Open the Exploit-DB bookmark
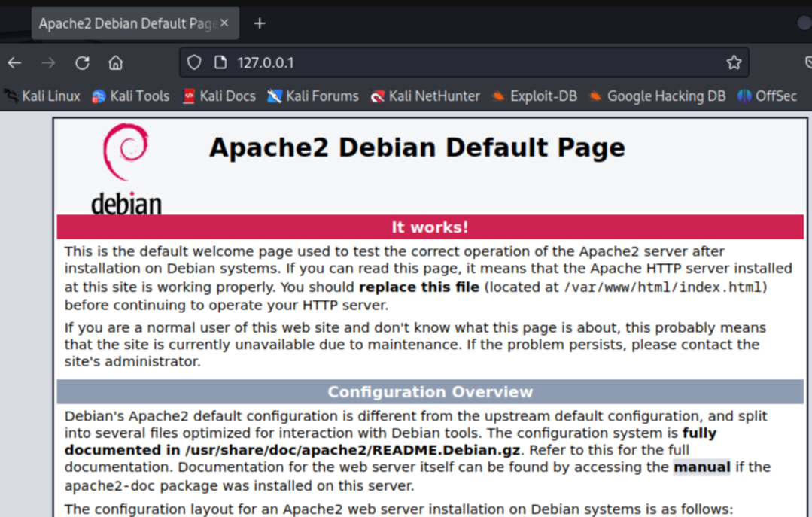 534,96
